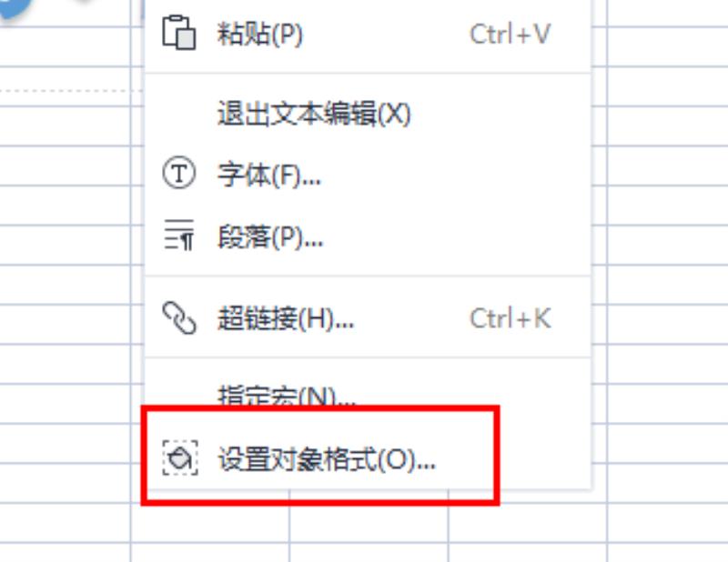Click the dotted page break line

pyautogui.click(x=70, y=91)
